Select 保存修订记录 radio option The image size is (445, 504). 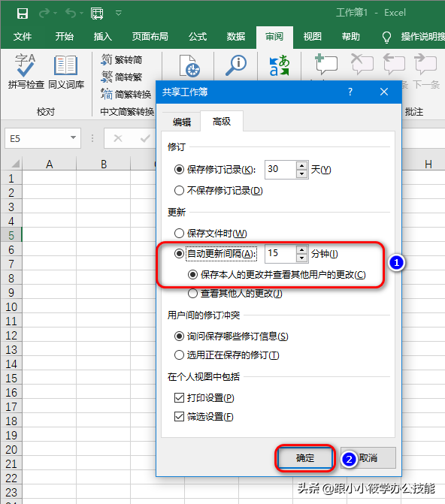[215, 170]
